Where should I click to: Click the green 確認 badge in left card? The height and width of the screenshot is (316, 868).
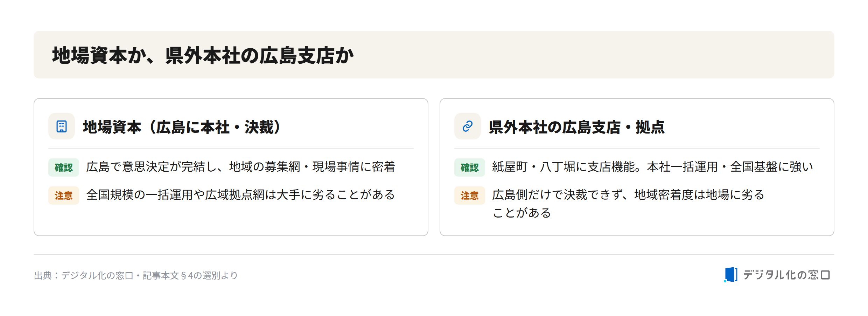coord(64,167)
